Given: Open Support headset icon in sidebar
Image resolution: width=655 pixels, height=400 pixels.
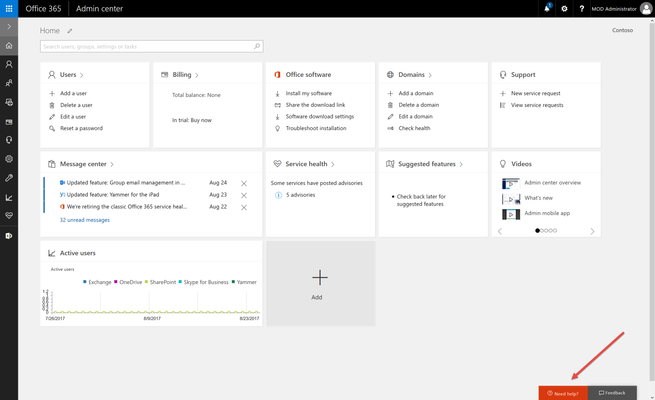Looking at the screenshot, I should tap(9, 140).
